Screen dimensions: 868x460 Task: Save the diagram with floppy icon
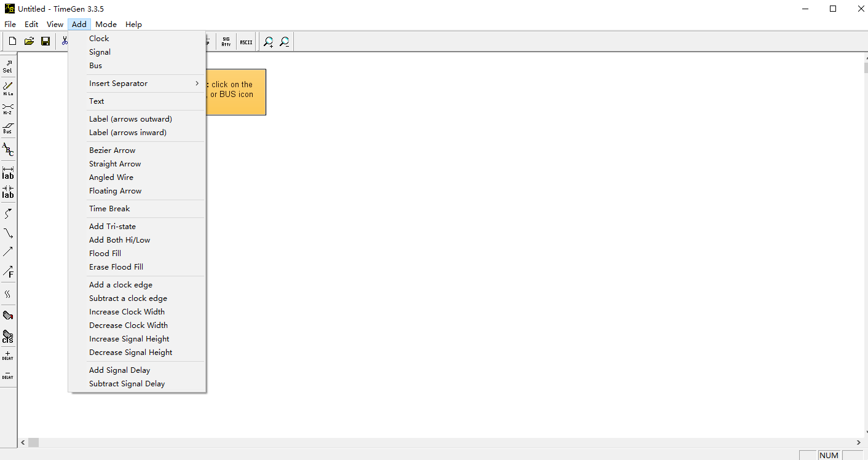click(45, 41)
